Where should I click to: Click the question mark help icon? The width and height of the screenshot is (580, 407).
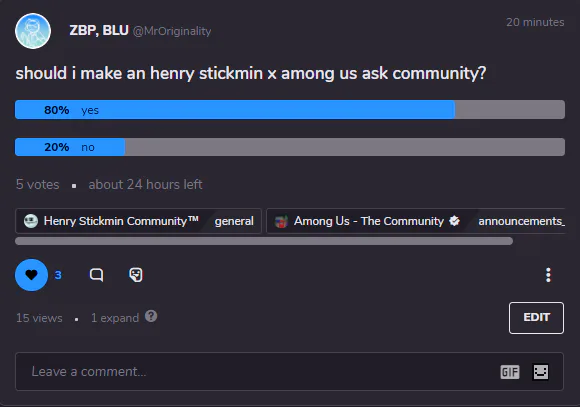pos(151,316)
